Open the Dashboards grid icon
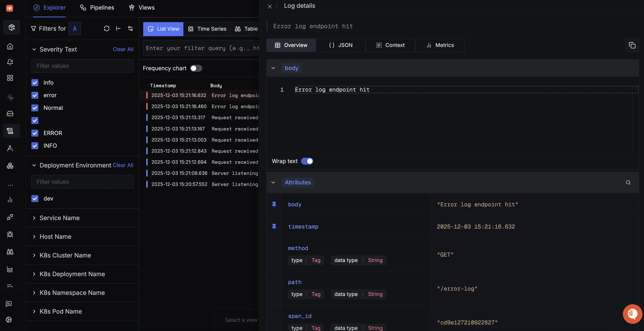 (x=10, y=78)
